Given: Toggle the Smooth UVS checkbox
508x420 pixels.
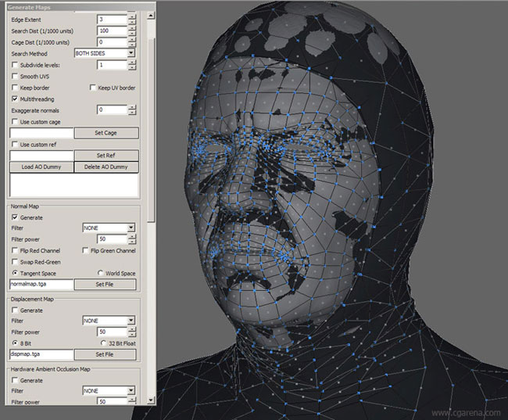Looking at the screenshot, I should (15, 76).
